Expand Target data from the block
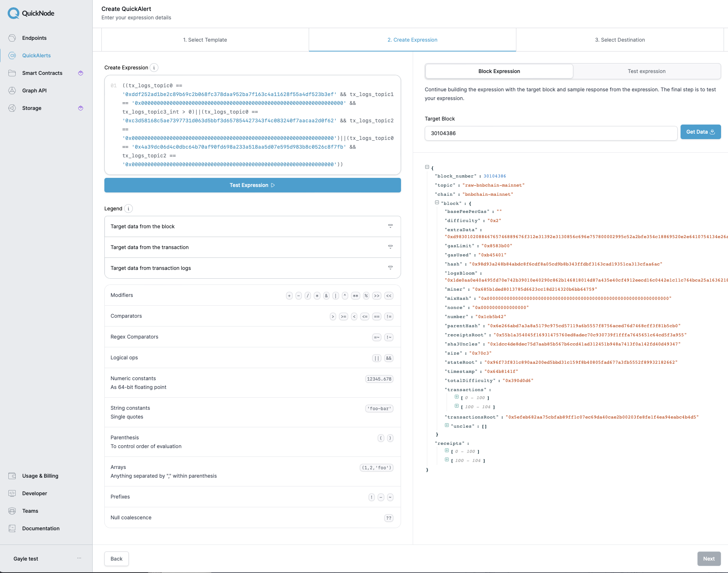The width and height of the screenshot is (728, 573). tap(253, 226)
